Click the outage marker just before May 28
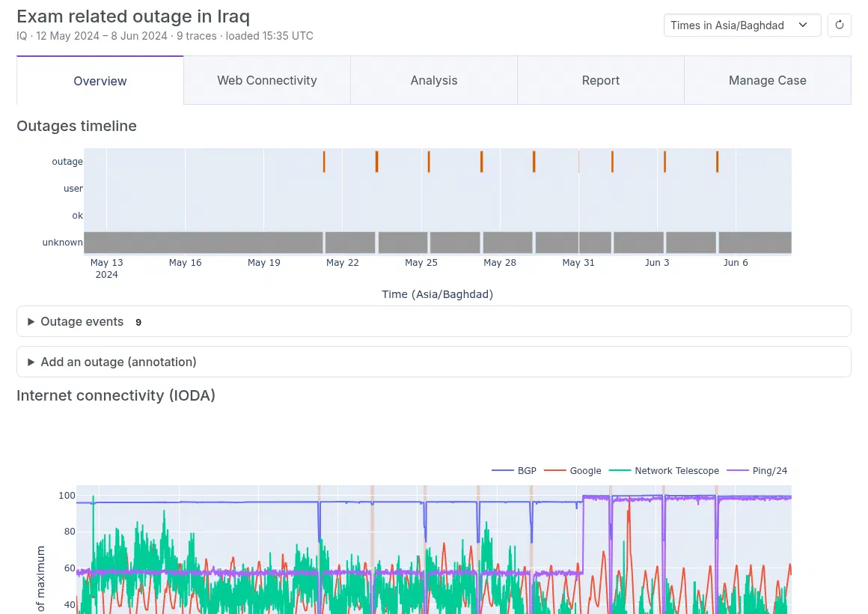This screenshot has width=868, height=614. click(x=482, y=161)
